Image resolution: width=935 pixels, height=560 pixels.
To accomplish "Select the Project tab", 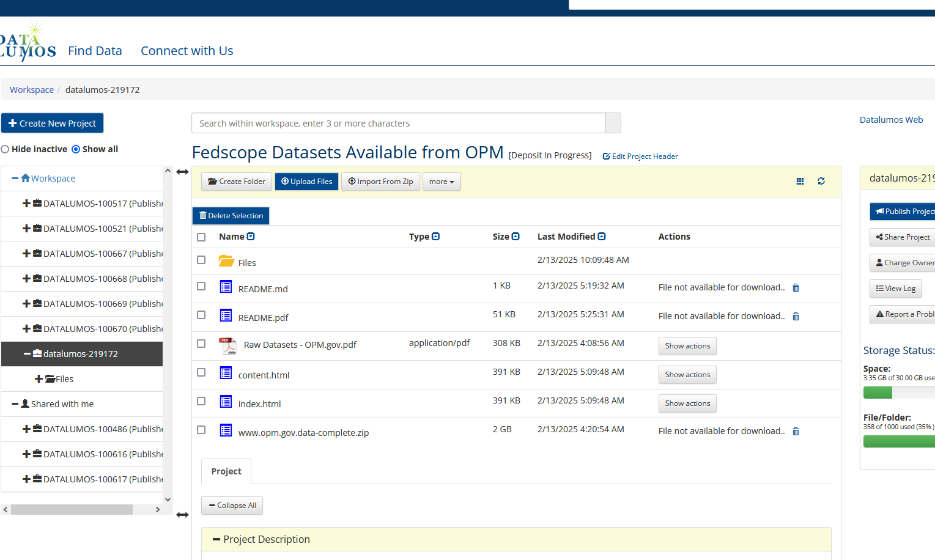I will pos(226,471).
